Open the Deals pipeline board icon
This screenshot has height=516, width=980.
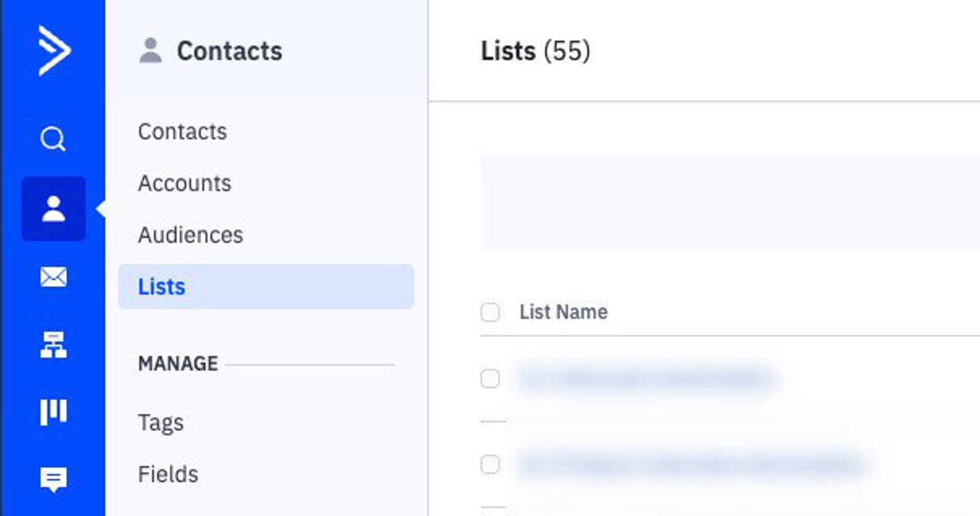tap(54, 412)
